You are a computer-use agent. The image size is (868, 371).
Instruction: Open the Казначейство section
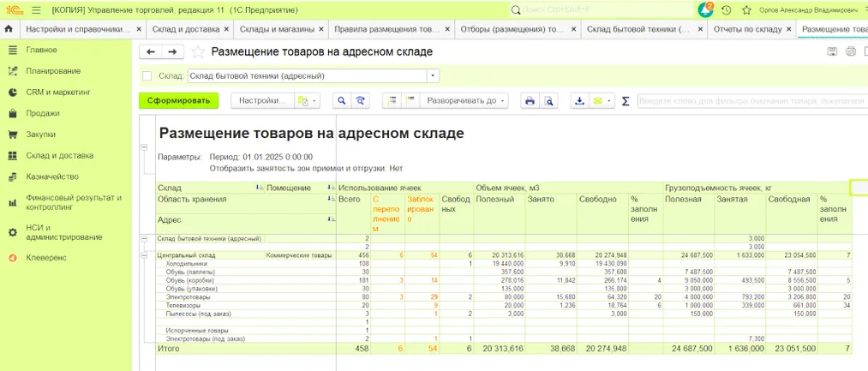(52, 177)
